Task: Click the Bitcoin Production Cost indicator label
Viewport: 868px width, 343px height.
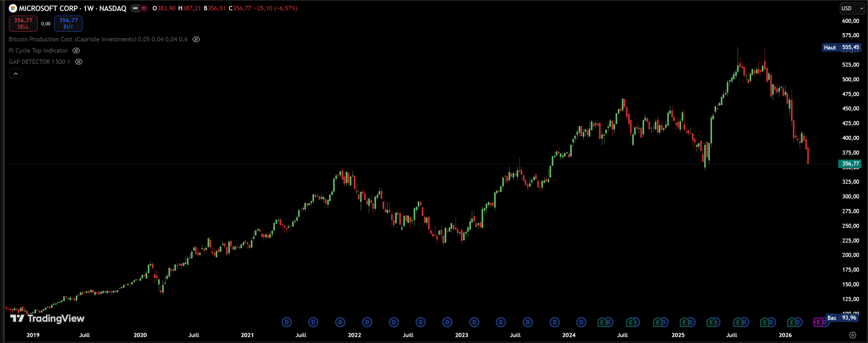Action: [x=72, y=39]
